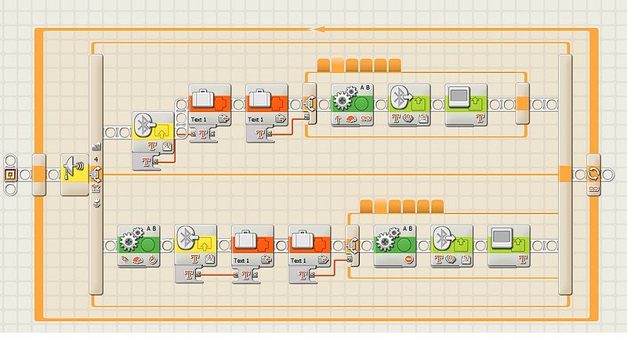Image resolution: width=627 pixels, height=364 pixels.
Task: Click the infinity symbol under the loop end
Action: (593, 189)
